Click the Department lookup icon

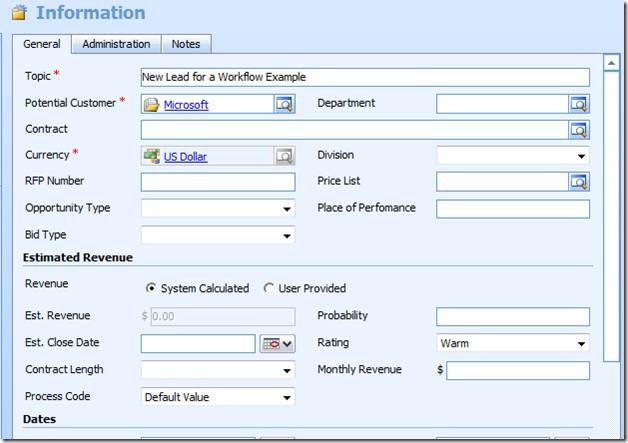[579, 103]
